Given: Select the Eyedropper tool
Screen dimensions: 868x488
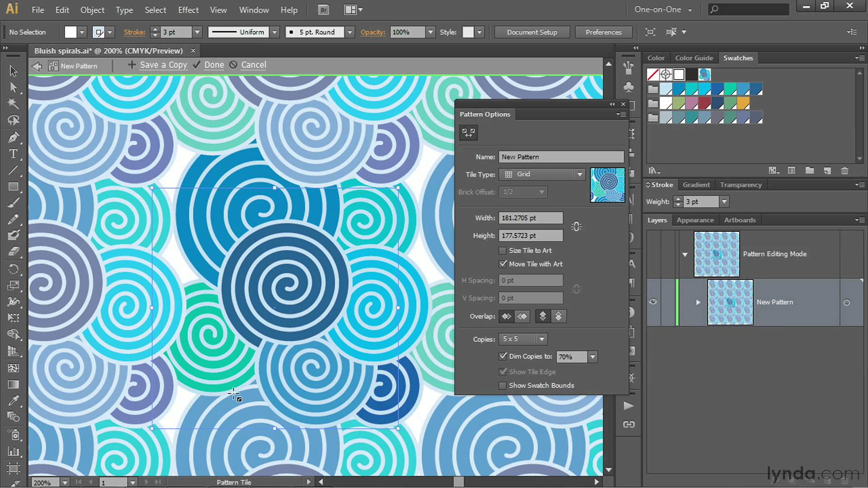Looking at the screenshot, I should [13, 399].
